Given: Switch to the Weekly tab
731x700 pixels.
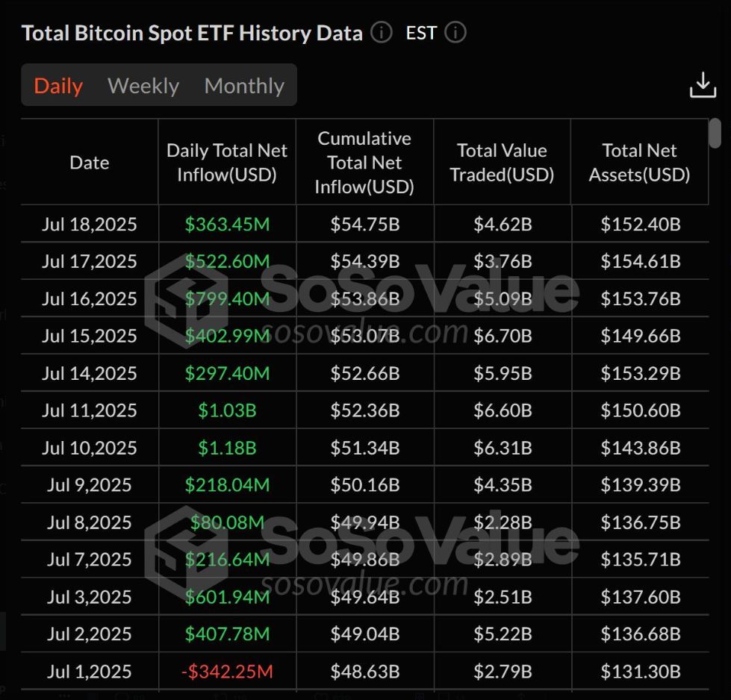Looking at the screenshot, I should click(143, 86).
